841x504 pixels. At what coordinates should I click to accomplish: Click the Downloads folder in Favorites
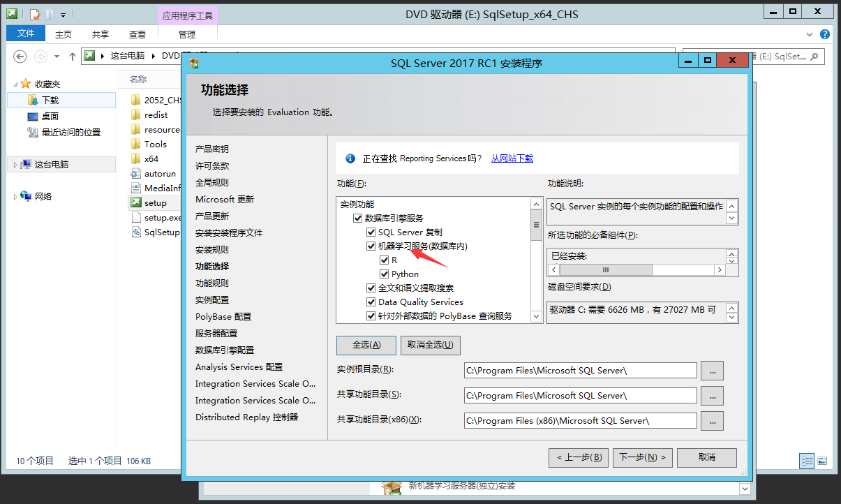[50, 101]
